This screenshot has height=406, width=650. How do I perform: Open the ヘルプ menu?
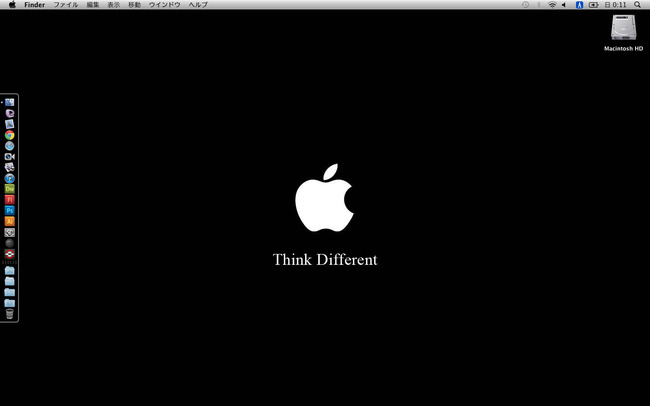(x=198, y=5)
